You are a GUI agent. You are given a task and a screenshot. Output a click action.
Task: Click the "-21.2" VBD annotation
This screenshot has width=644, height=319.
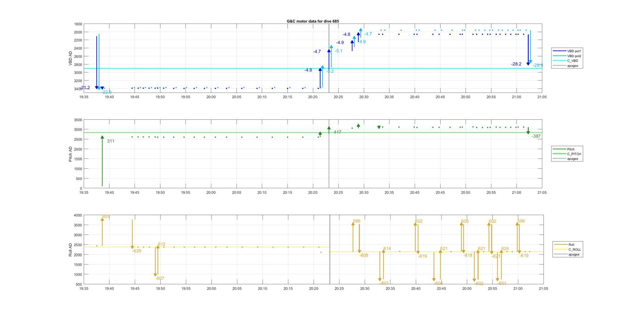[85, 87]
